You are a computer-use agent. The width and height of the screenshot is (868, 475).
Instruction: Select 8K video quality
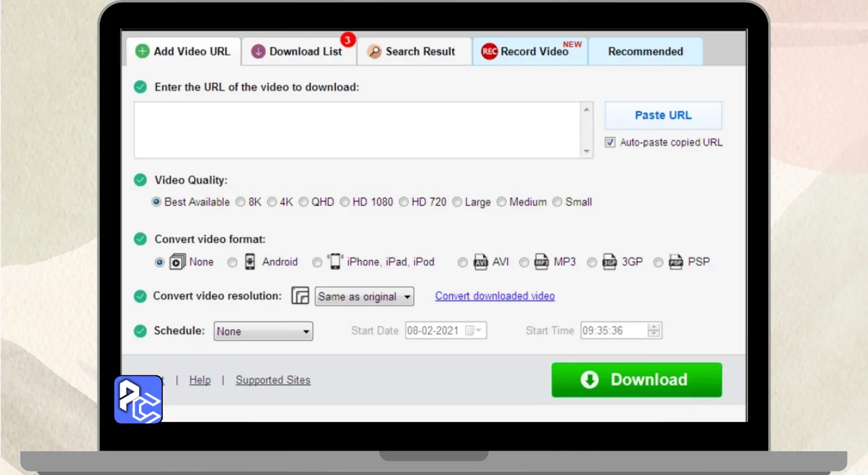241,202
